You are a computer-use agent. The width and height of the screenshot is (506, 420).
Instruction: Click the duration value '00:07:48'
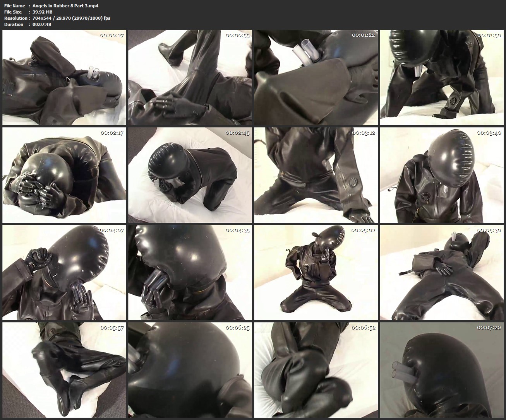[x=42, y=24]
